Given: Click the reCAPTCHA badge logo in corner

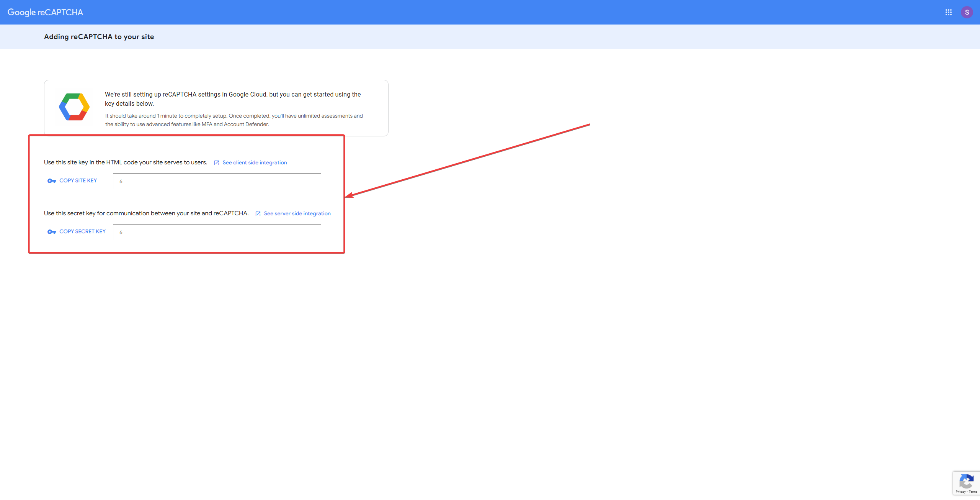Looking at the screenshot, I should (966, 481).
